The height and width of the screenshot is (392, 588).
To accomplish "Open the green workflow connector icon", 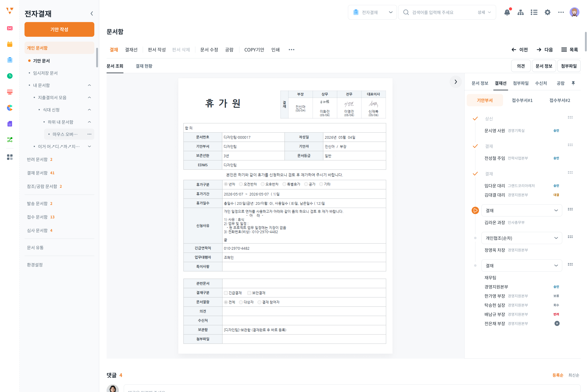I will pos(10,140).
